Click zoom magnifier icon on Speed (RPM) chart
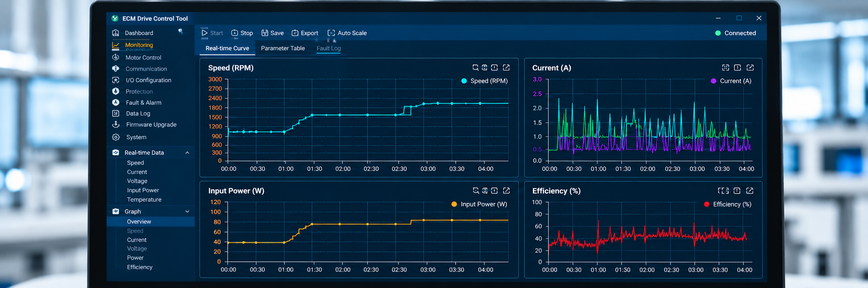Image resolution: width=868 pixels, height=288 pixels. click(x=475, y=67)
